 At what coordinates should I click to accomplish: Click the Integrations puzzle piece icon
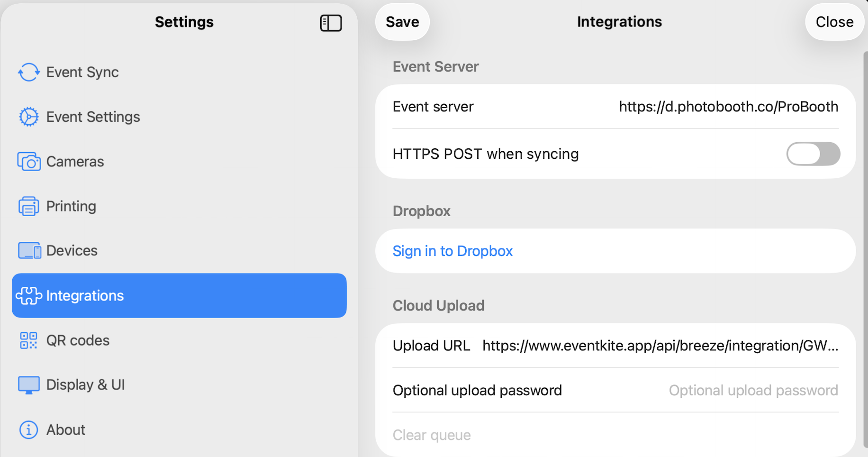[29, 296]
